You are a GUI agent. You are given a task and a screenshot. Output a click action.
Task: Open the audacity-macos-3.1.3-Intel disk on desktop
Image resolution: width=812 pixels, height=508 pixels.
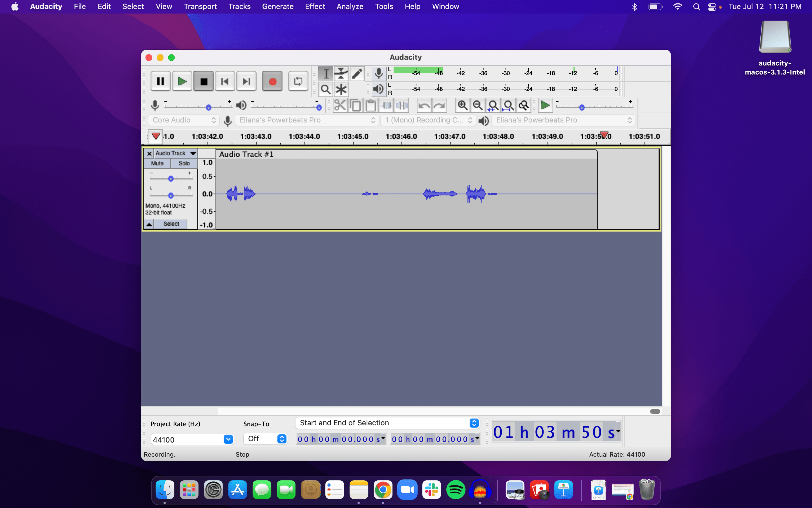(x=775, y=48)
